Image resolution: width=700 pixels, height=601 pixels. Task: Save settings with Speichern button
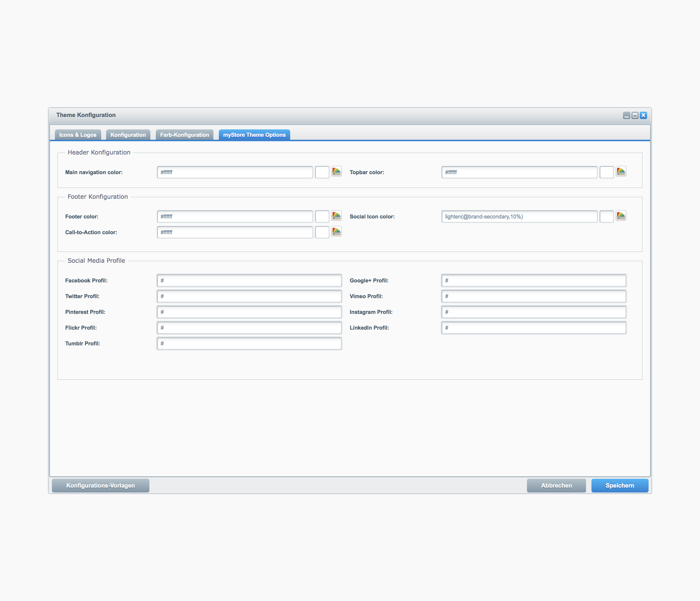tap(620, 486)
